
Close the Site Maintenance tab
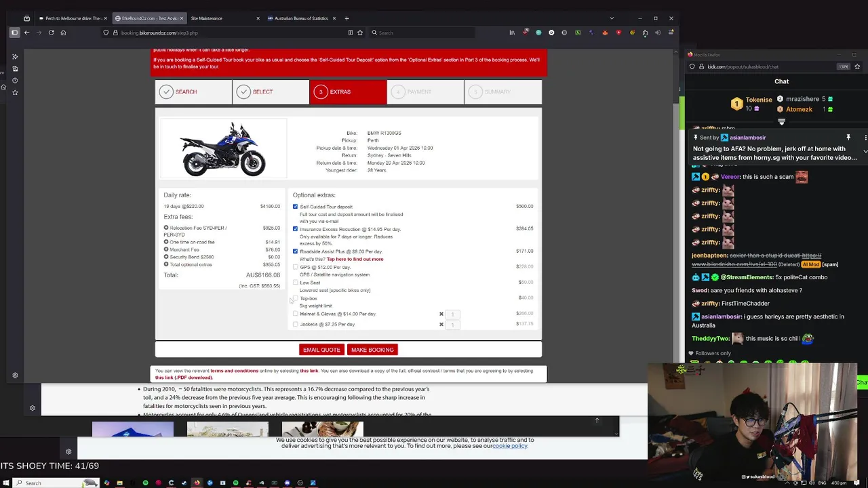258,18
